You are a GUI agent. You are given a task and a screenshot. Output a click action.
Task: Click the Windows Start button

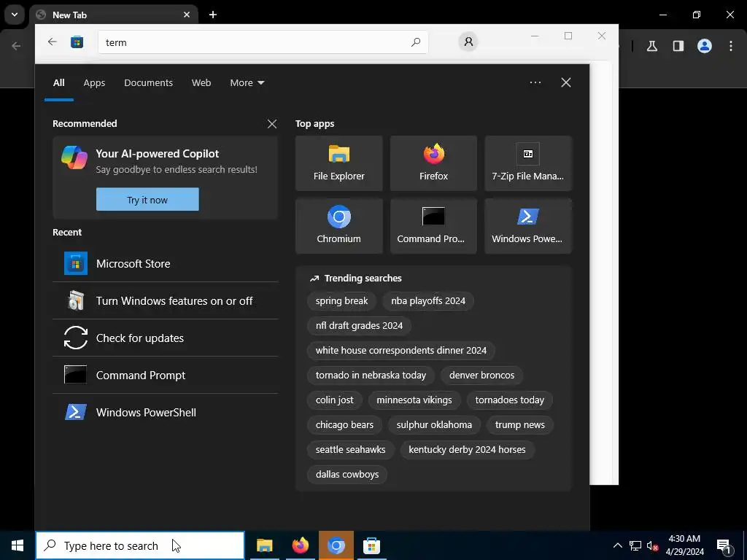pos(18,545)
